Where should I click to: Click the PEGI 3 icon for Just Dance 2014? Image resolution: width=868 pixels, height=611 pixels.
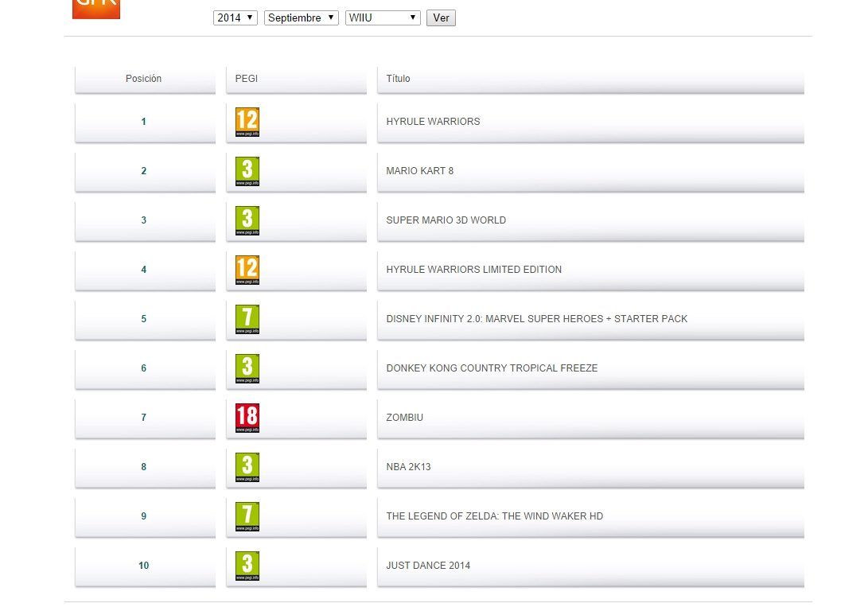[x=247, y=566]
